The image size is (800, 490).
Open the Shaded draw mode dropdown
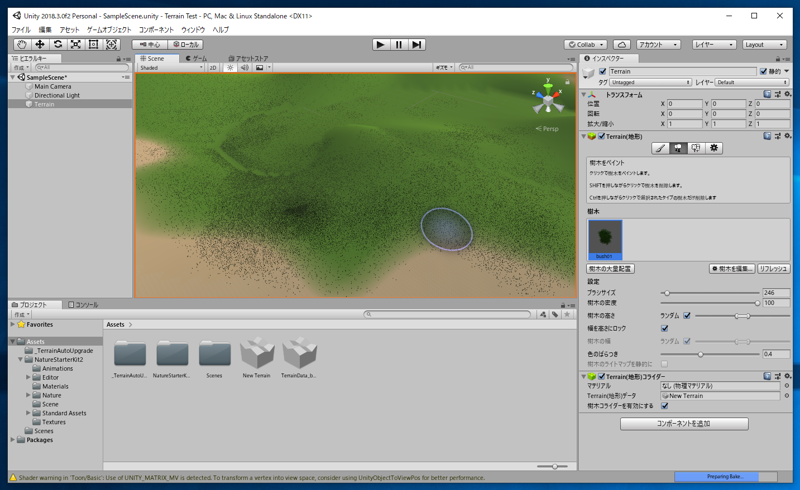(171, 67)
